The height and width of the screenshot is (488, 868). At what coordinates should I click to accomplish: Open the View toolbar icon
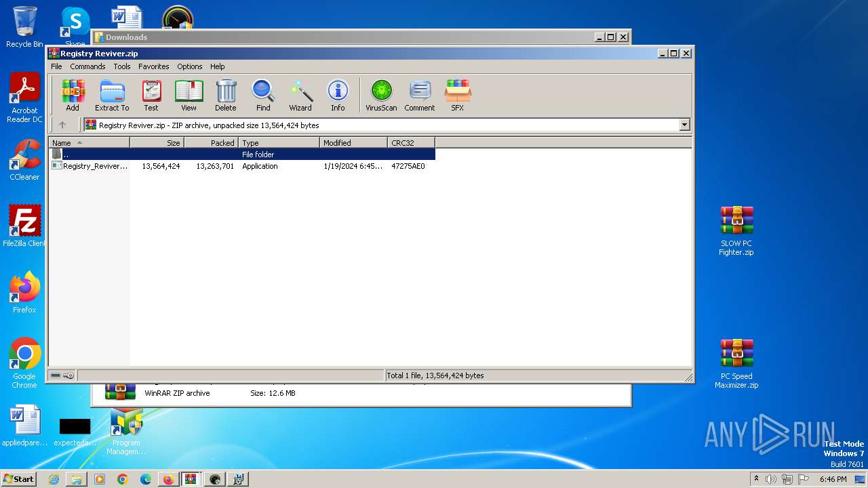coord(189,95)
